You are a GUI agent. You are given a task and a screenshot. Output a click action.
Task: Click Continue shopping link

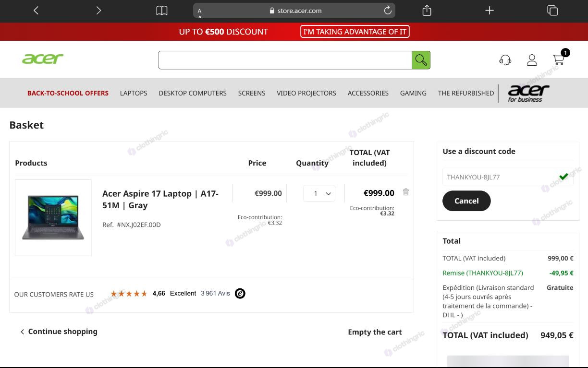[59, 332]
